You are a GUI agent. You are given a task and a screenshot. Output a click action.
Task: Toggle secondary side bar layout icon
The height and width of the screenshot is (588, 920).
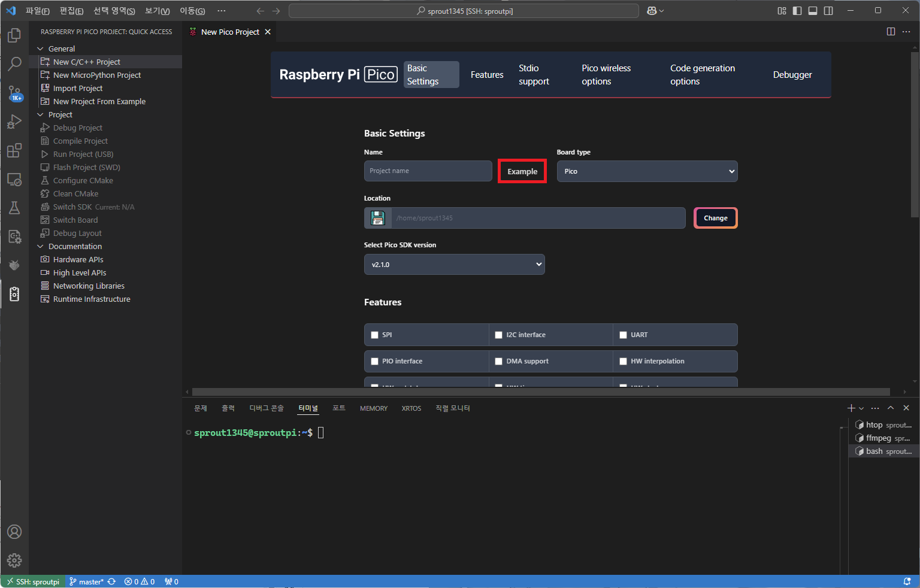coord(828,11)
